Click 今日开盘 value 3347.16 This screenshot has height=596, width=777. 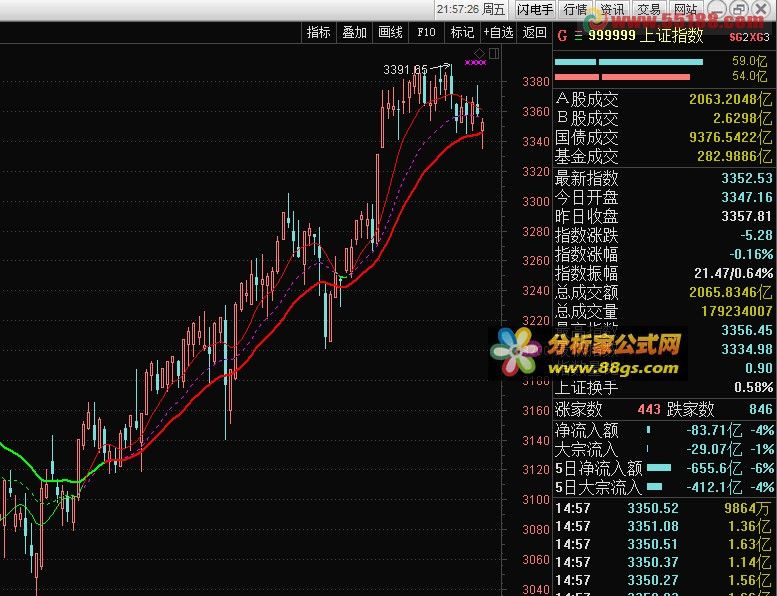pyautogui.click(x=747, y=197)
